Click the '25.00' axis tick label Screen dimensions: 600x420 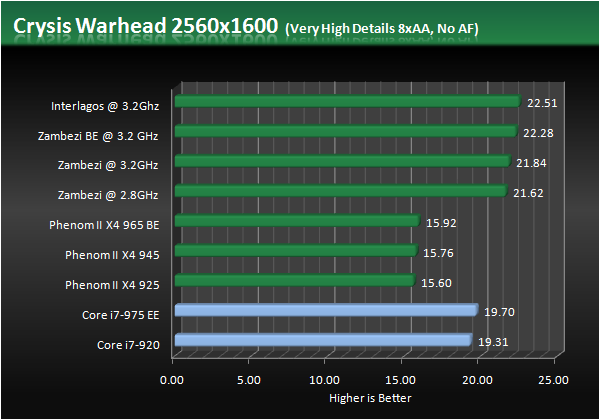(553, 380)
